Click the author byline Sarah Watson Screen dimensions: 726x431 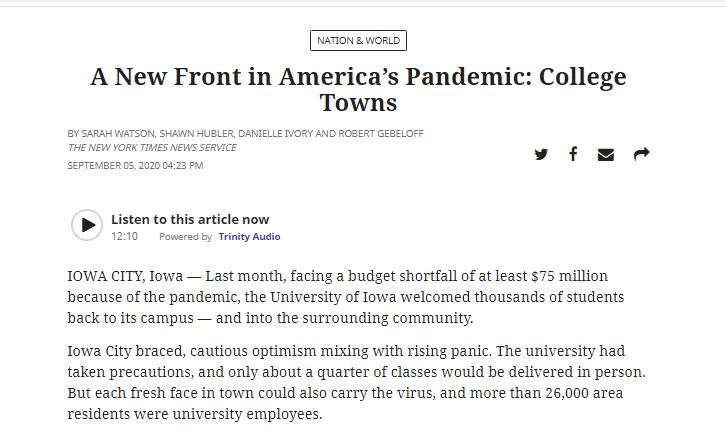[x=118, y=134]
